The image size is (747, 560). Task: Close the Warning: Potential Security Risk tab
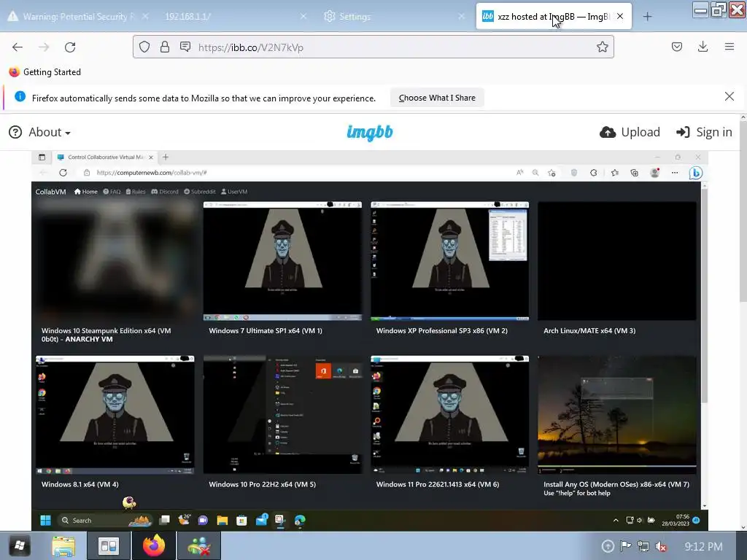(145, 17)
